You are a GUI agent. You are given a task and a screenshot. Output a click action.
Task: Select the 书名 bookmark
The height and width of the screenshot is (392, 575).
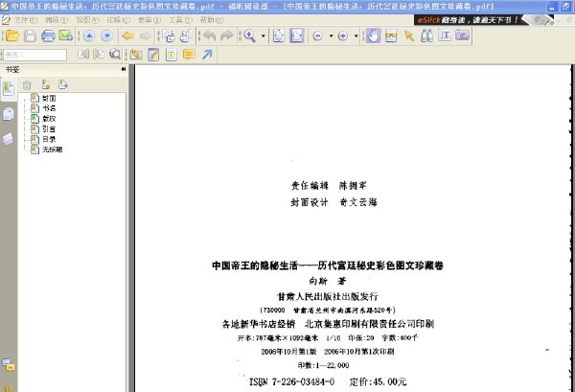pos(49,108)
